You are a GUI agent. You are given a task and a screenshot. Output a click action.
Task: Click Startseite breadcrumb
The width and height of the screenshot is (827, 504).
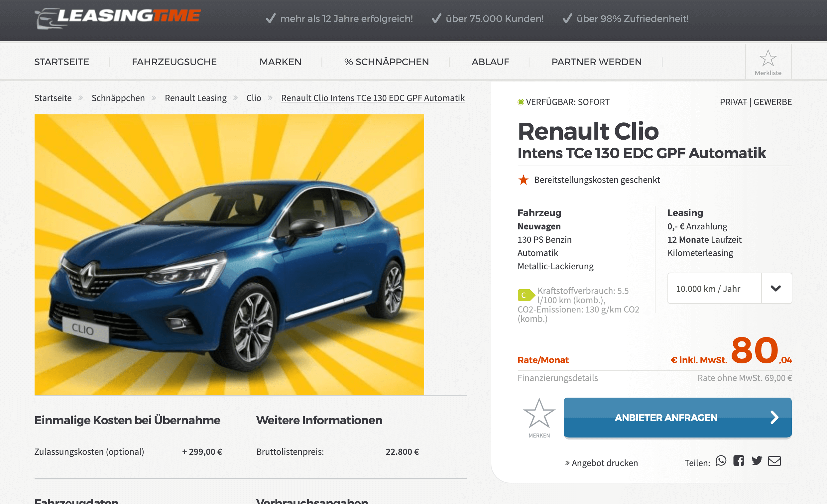(53, 98)
